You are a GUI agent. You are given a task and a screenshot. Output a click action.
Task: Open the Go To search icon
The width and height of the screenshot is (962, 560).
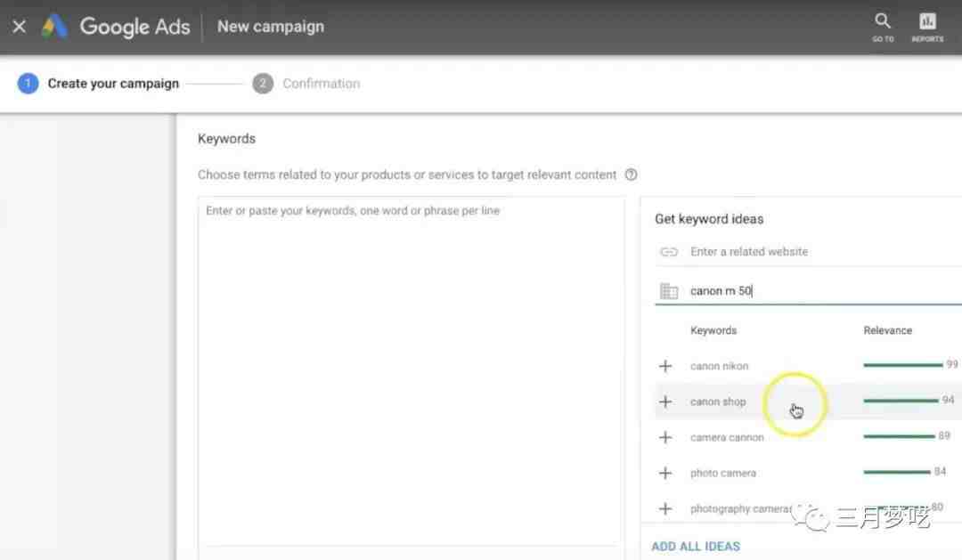click(x=883, y=26)
